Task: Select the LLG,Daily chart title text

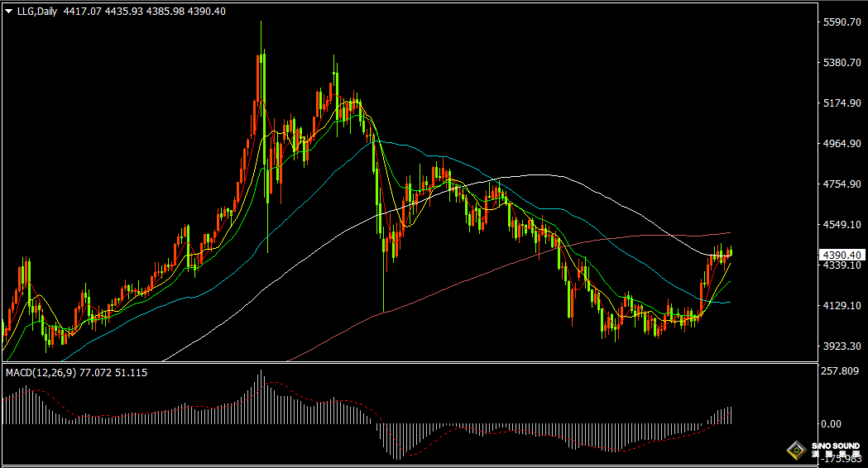Action: 37,11
